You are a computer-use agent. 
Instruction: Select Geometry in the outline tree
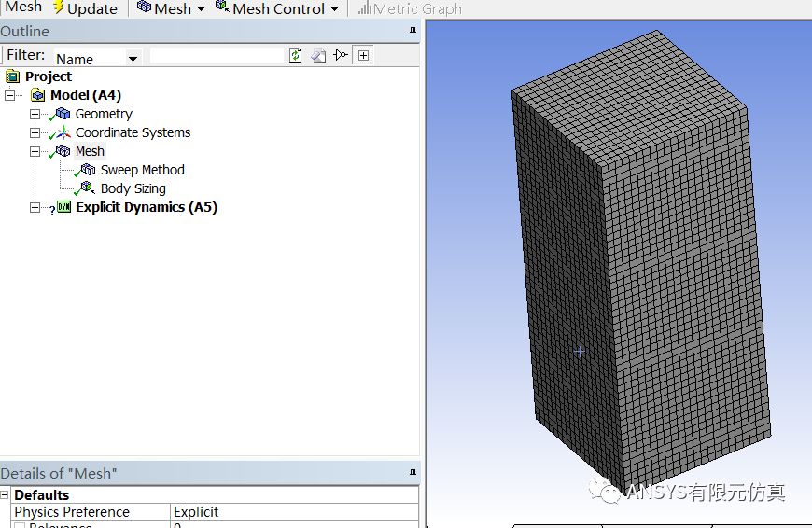tap(104, 114)
